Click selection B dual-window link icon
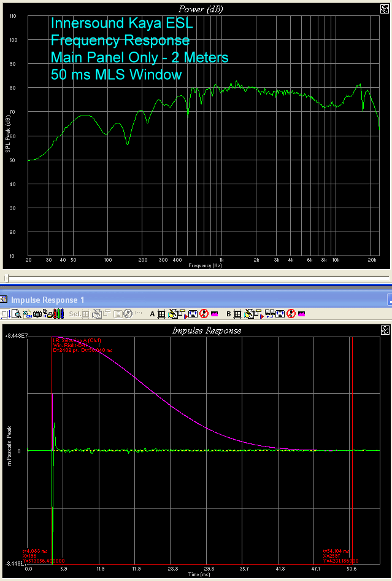The width and height of the screenshot is (392, 581). tap(269, 314)
